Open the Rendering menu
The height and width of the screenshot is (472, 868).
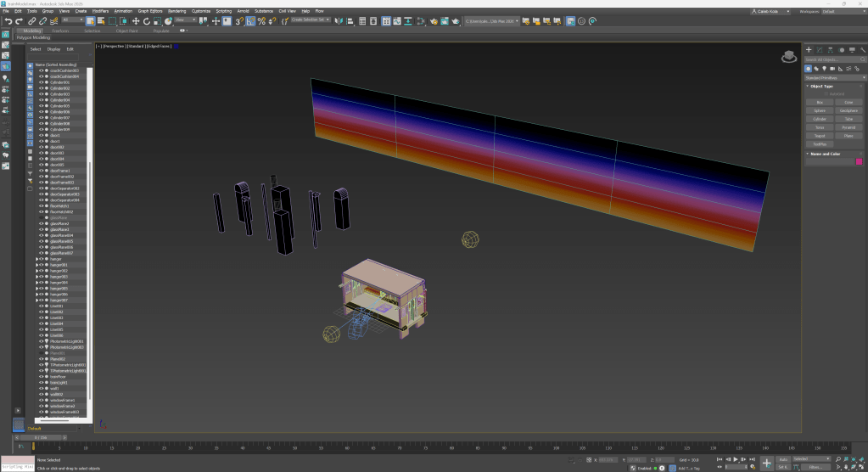coord(176,11)
